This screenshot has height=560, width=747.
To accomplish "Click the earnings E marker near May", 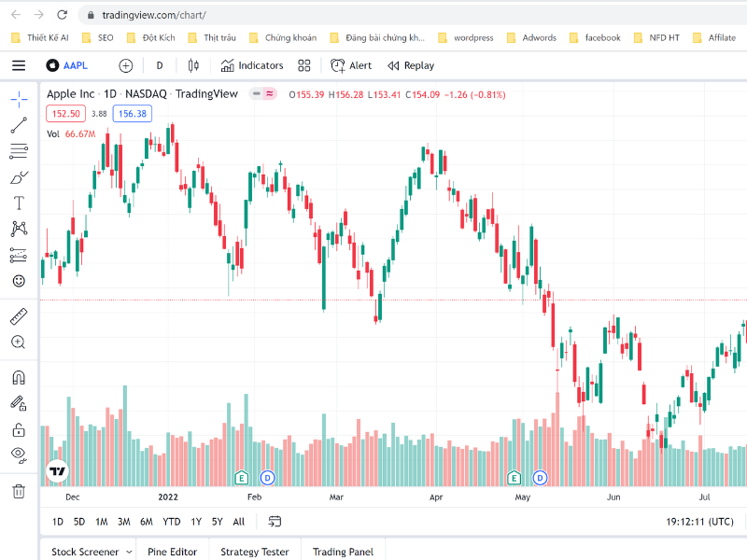I will [x=514, y=478].
